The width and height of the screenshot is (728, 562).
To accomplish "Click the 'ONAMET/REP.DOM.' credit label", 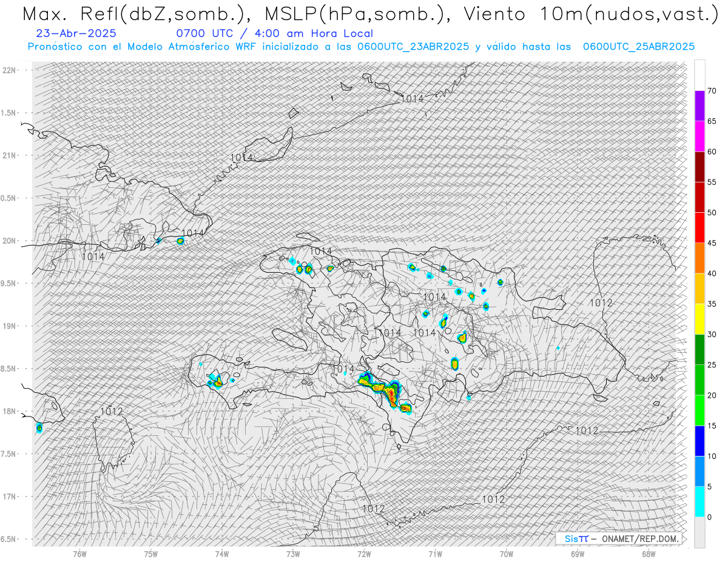I will pos(639,538).
